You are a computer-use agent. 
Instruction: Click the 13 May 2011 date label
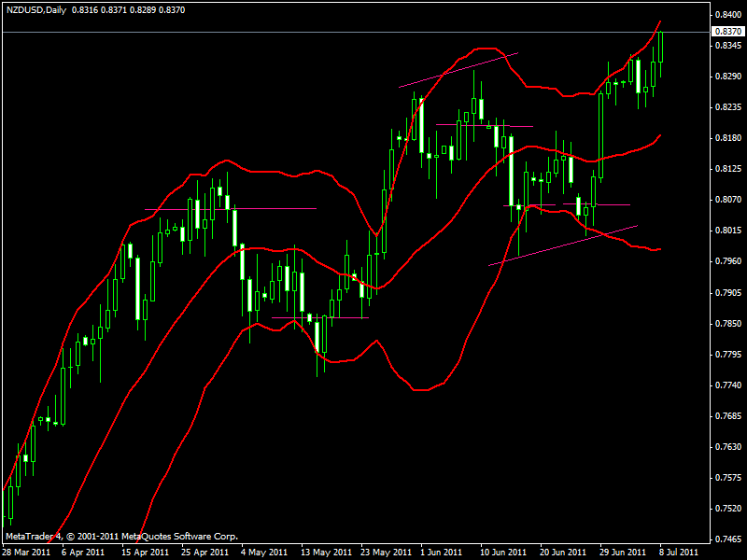(x=326, y=553)
